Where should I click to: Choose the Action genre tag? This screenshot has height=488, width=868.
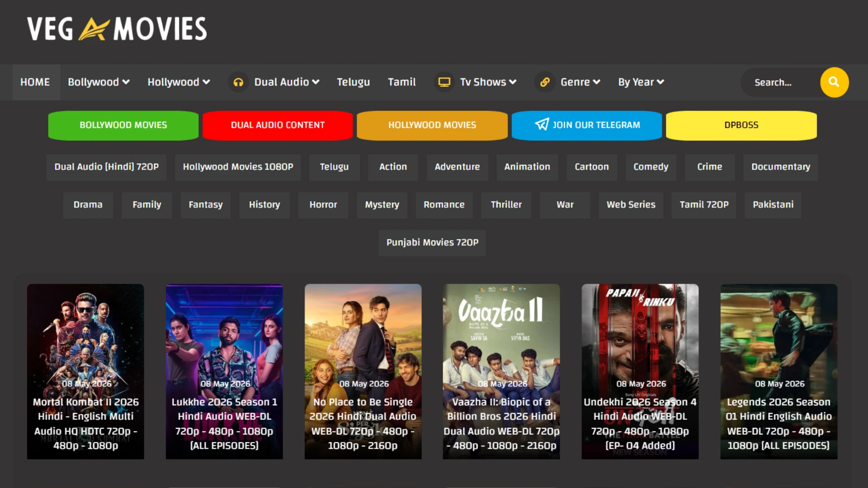point(393,167)
